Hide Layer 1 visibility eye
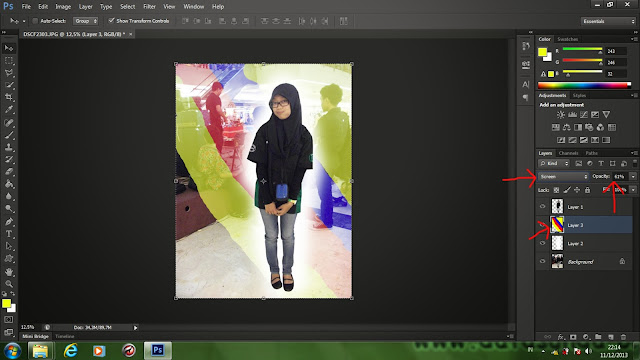640x360 pixels. (x=542, y=207)
